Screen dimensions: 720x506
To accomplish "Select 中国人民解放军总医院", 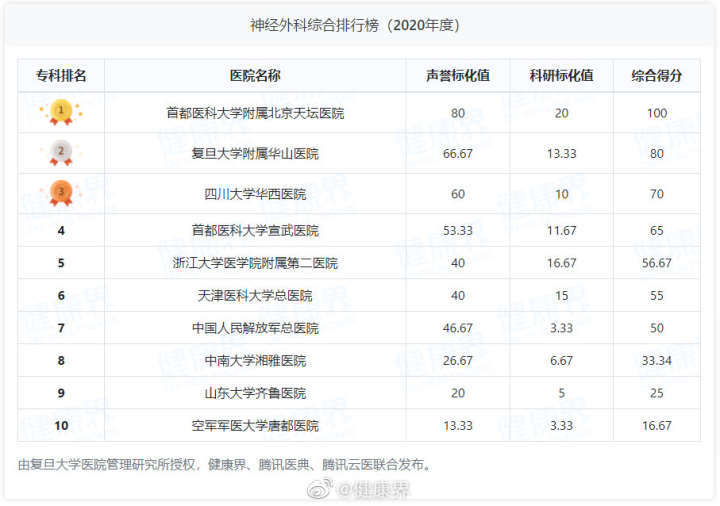I will coord(255,328).
